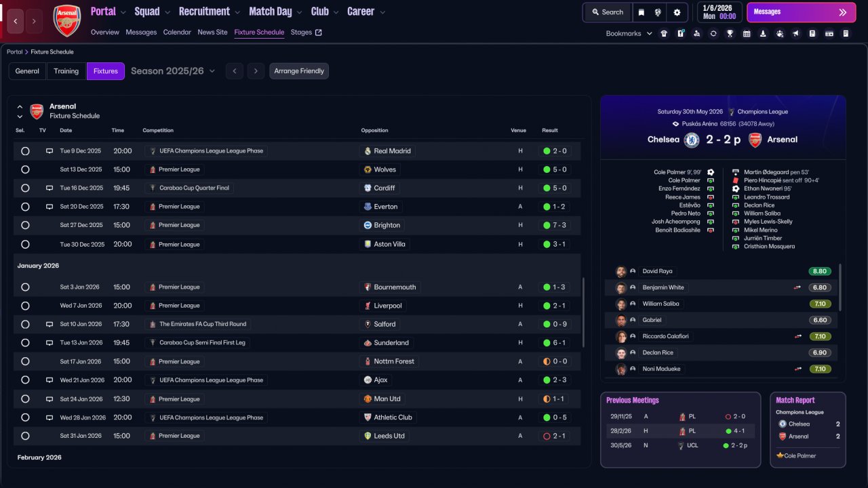Click the shirt icon in the bookmarks bar
Image resolution: width=868 pixels, height=488 pixels.
[663, 33]
